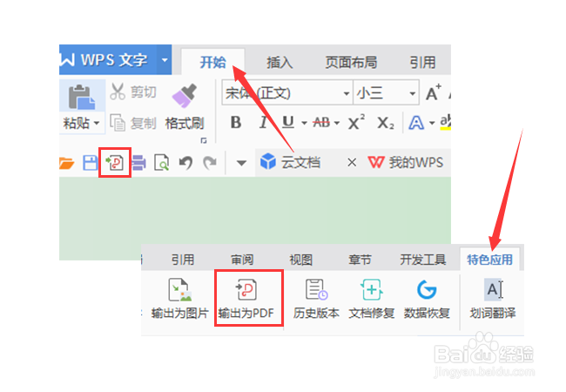Apply subscript X₂ formatting

click(x=386, y=123)
